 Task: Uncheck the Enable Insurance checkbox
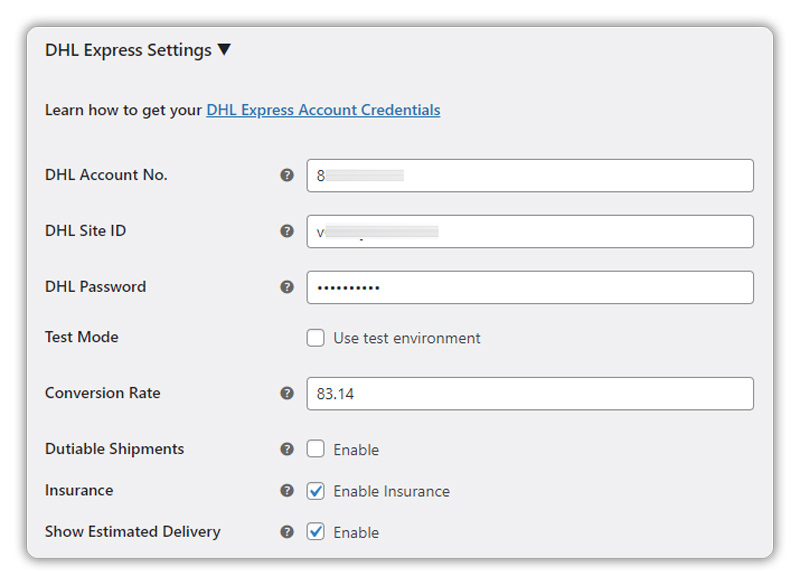click(x=315, y=491)
